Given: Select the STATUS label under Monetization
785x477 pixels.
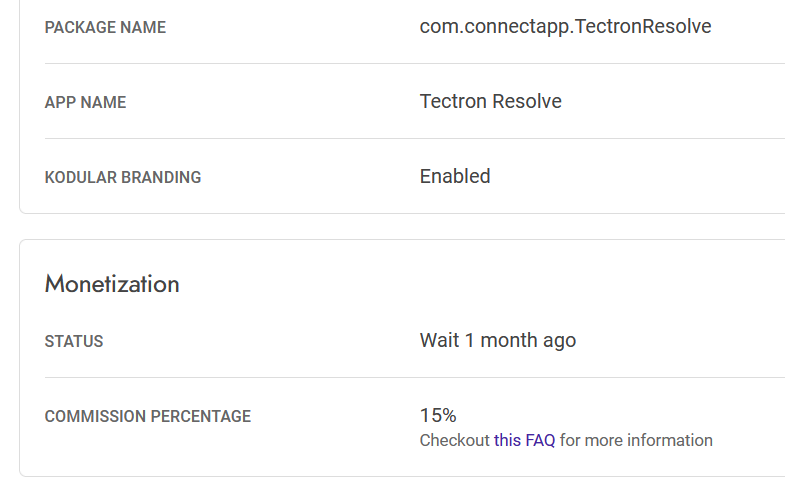Looking at the screenshot, I should pos(74,342).
